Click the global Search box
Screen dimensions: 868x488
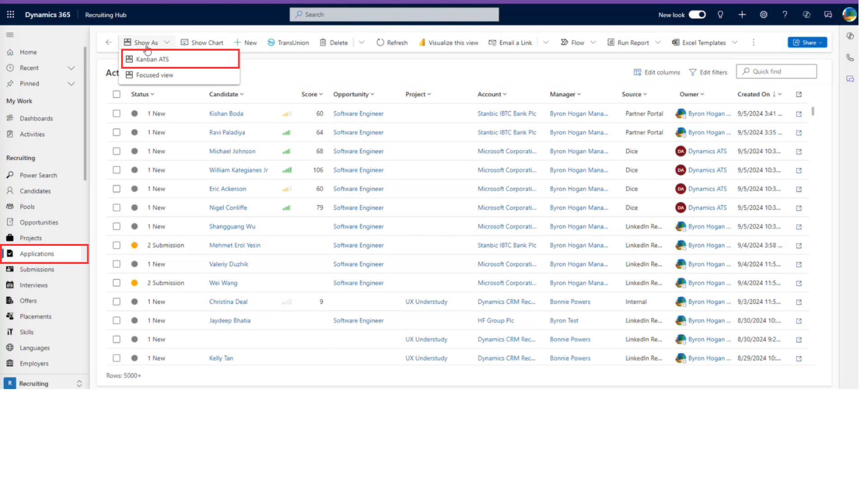tap(394, 14)
